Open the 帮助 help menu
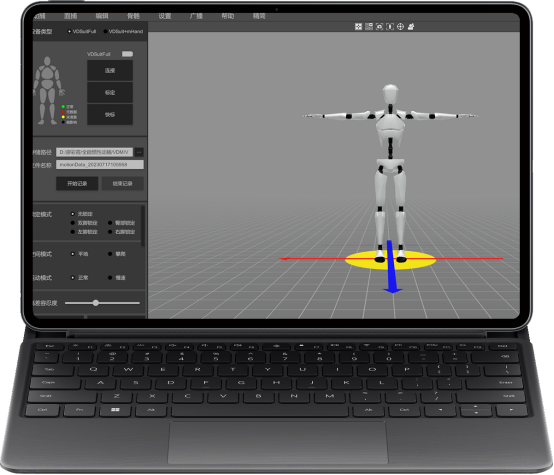The height and width of the screenshot is (475, 554). [228, 16]
